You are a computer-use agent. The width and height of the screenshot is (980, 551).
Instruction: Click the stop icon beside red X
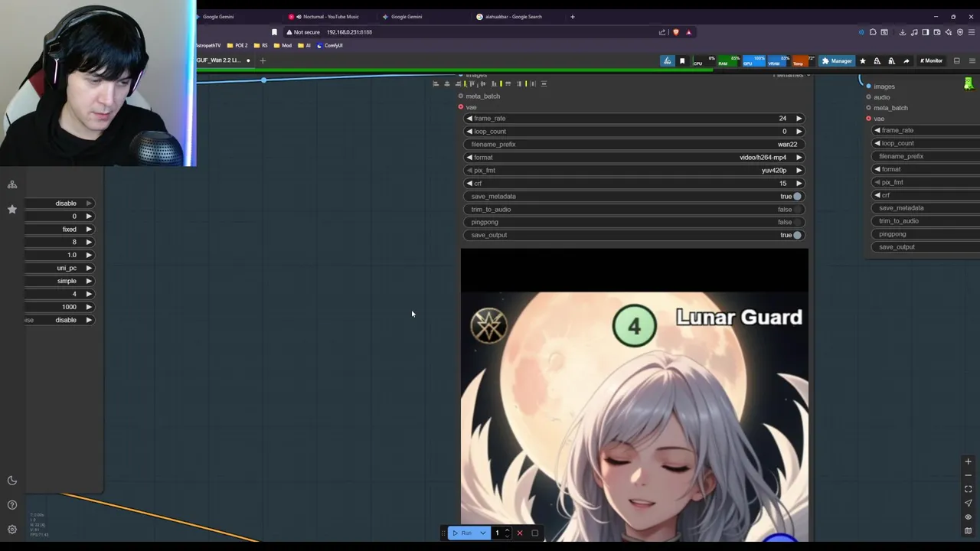(x=534, y=533)
